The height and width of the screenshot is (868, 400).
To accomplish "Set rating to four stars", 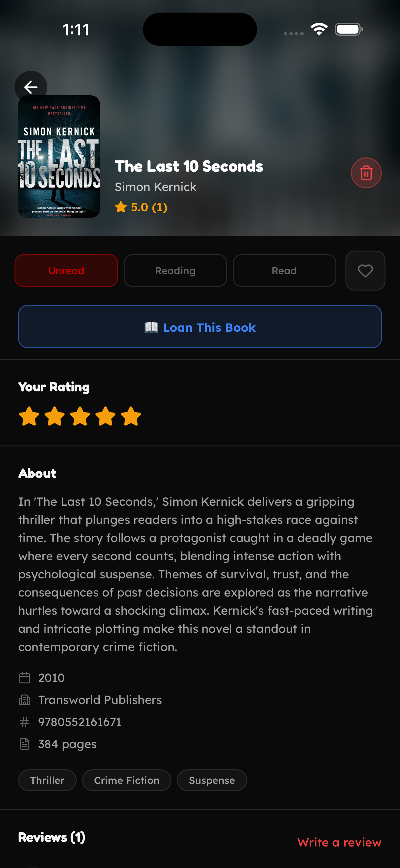I will coord(105,416).
